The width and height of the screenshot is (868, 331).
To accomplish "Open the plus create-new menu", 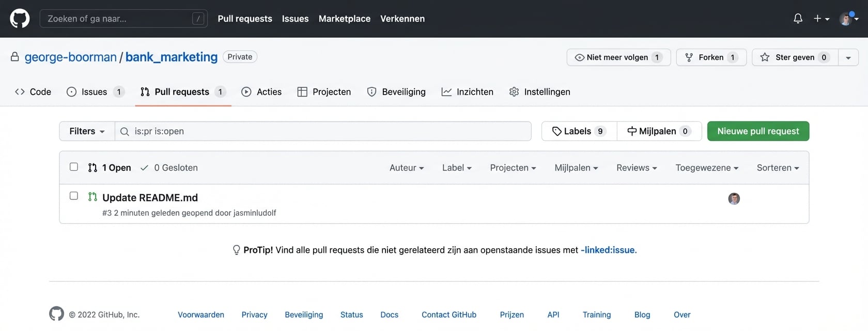I will [x=821, y=19].
